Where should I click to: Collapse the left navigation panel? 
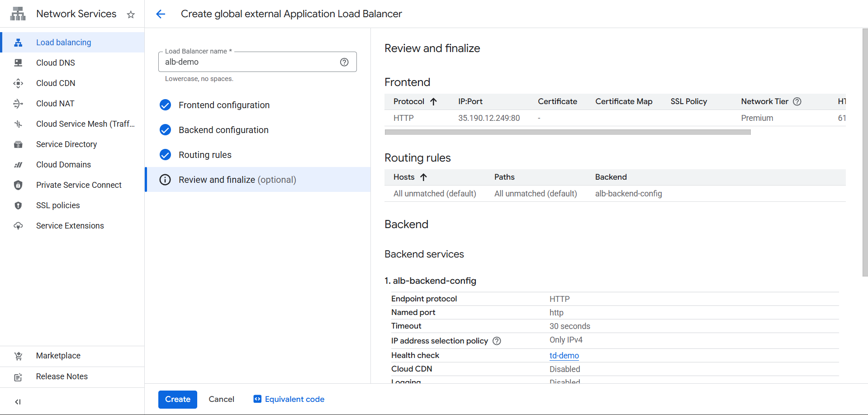(x=18, y=401)
